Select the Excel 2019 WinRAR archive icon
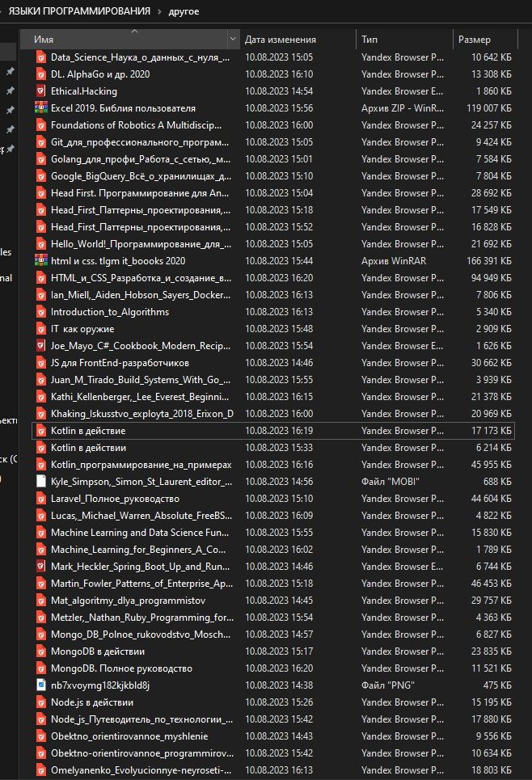Screen dimensions: 532x780 tap(40, 108)
